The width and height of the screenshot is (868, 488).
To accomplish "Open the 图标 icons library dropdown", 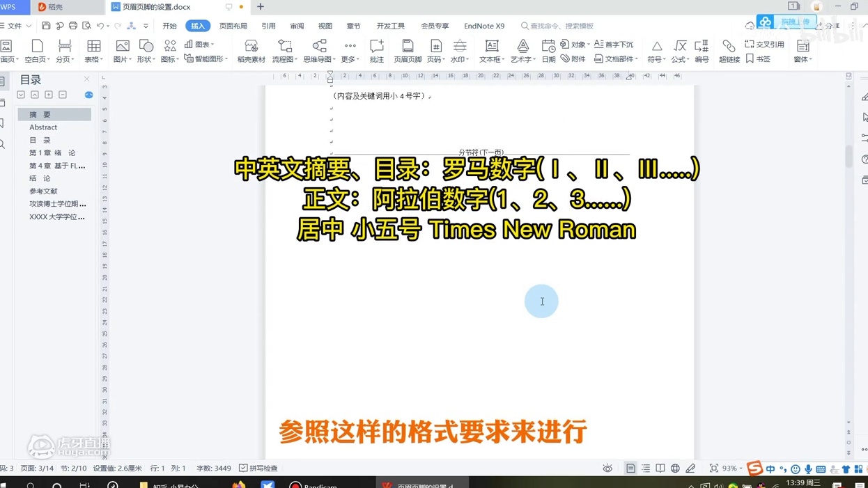I will [169, 51].
